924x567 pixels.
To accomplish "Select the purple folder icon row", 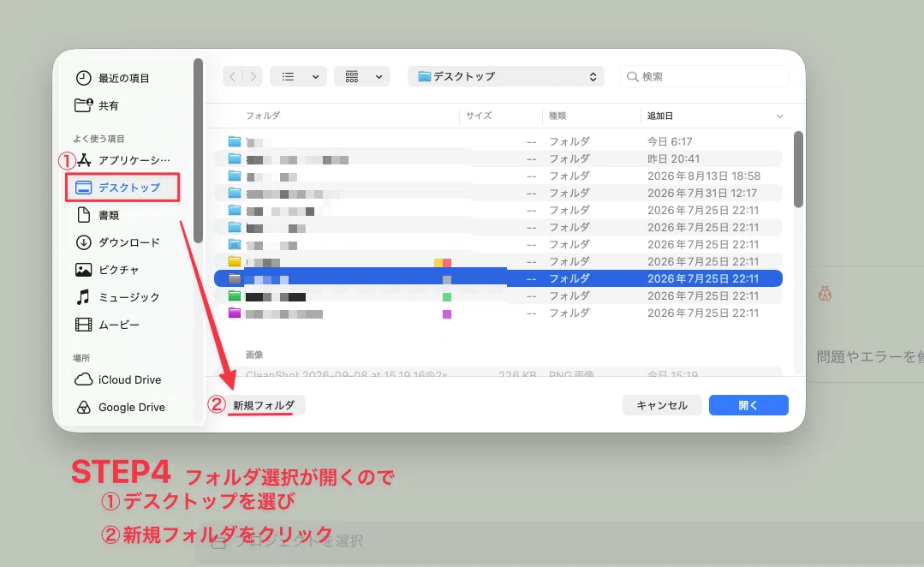I will (498, 313).
